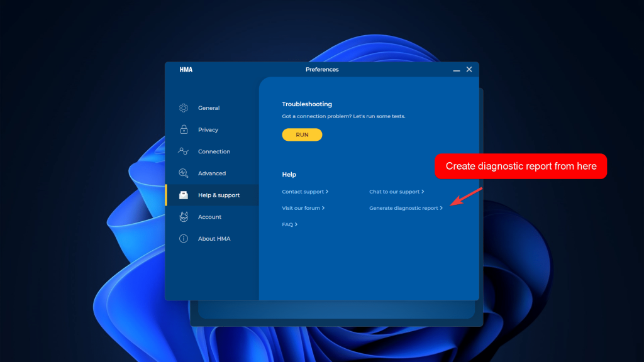Click the Connection nodes icon
This screenshot has height=362, width=644.
(x=183, y=151)
